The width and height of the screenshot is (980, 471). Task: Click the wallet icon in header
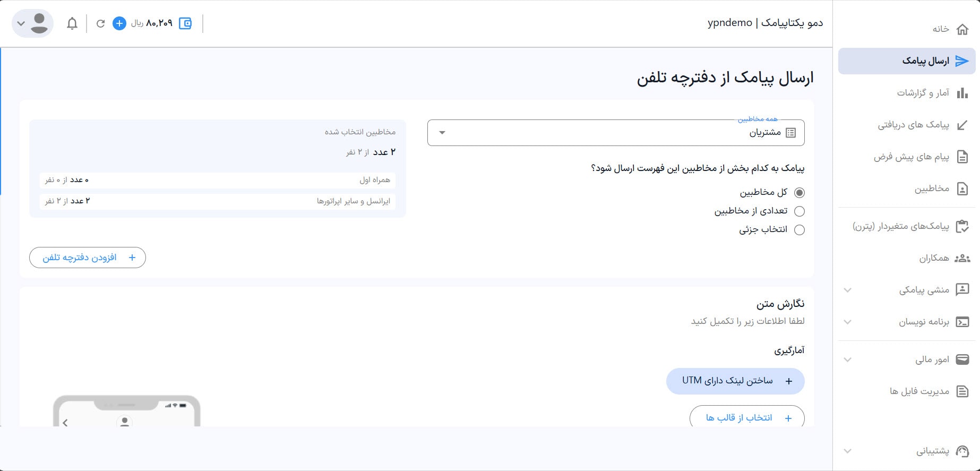coord(185,23)
